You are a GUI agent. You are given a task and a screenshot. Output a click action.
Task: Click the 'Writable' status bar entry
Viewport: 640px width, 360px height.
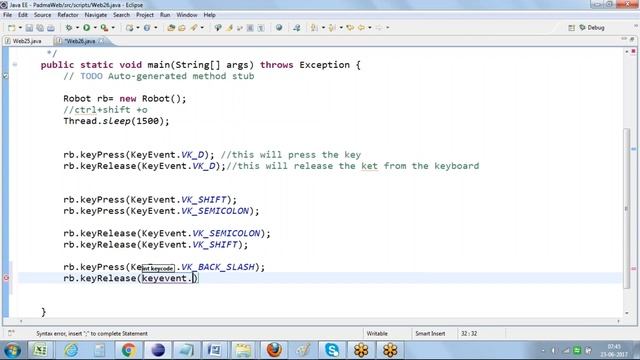click(x=377, y=333)
